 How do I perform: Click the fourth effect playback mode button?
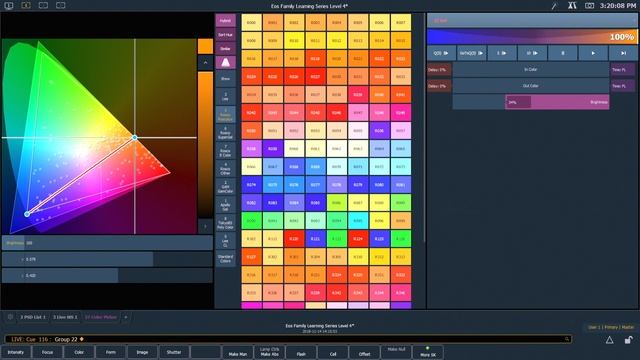532,53
